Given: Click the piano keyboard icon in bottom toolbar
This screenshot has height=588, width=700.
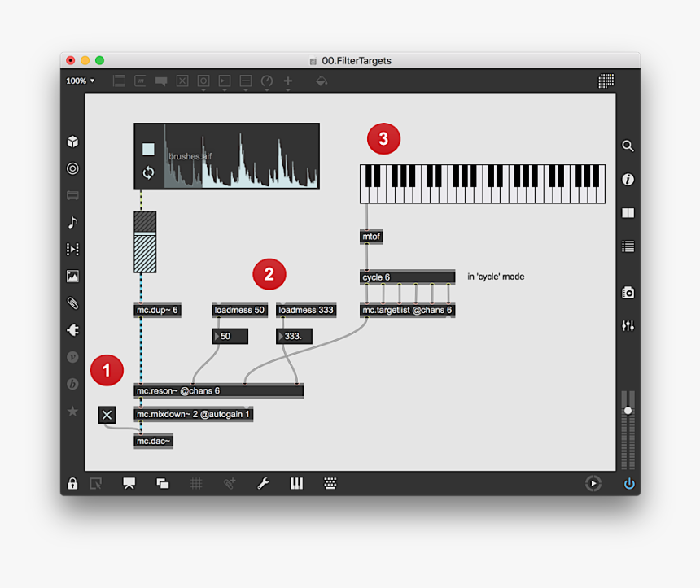Looking at the screenshot, I should coord(296,482).
